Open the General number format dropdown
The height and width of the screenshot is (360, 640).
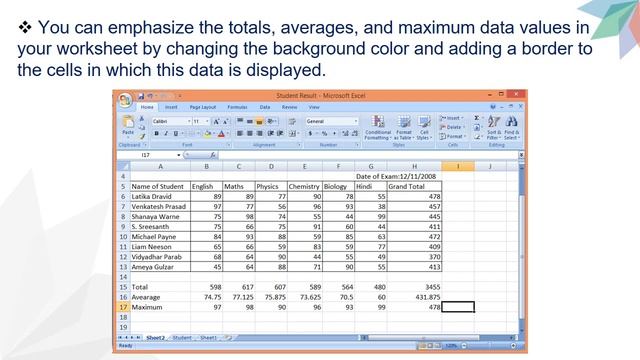pos(356,121)
